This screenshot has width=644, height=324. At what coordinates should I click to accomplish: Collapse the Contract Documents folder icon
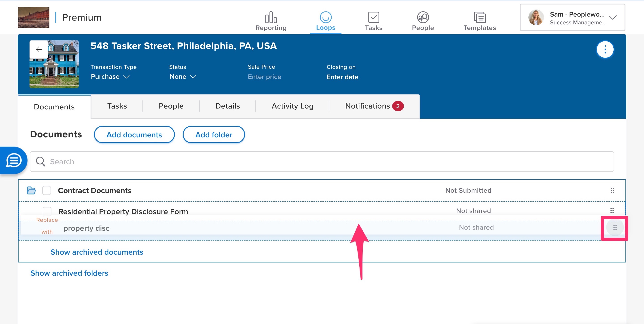pyautogui.click(x=31, y=190)
